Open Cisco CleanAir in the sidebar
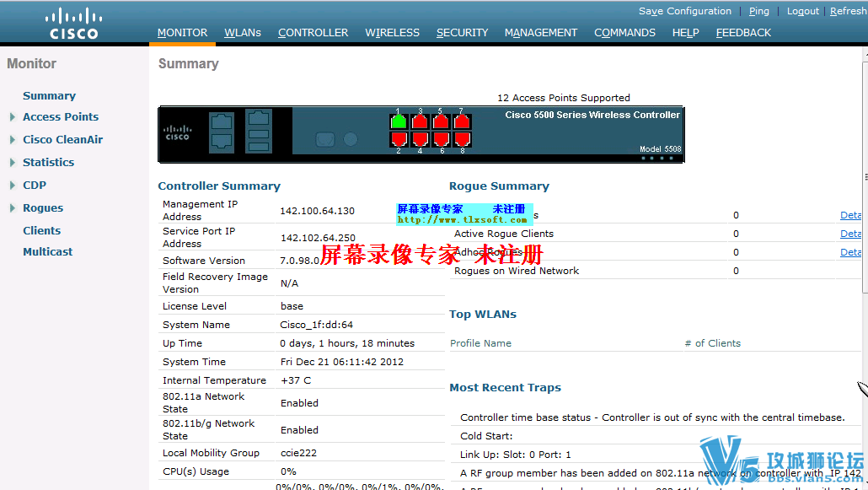Screen dimensions: 868x490 pos(62,140)
